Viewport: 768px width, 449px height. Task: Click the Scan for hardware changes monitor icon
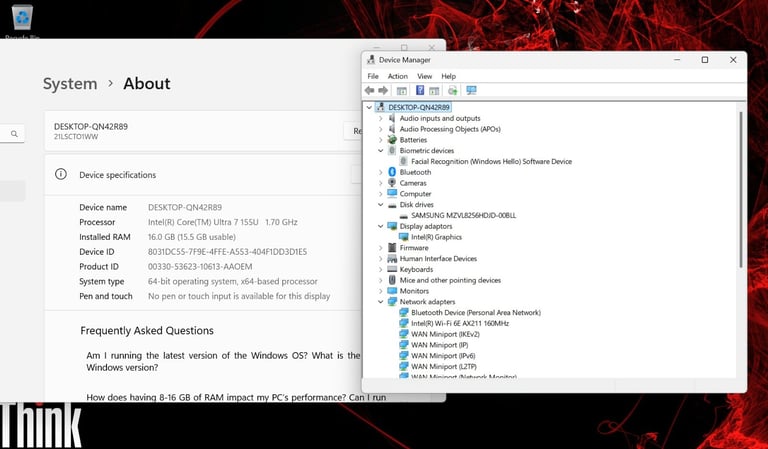pyautogui.click(x=471, y=90)
